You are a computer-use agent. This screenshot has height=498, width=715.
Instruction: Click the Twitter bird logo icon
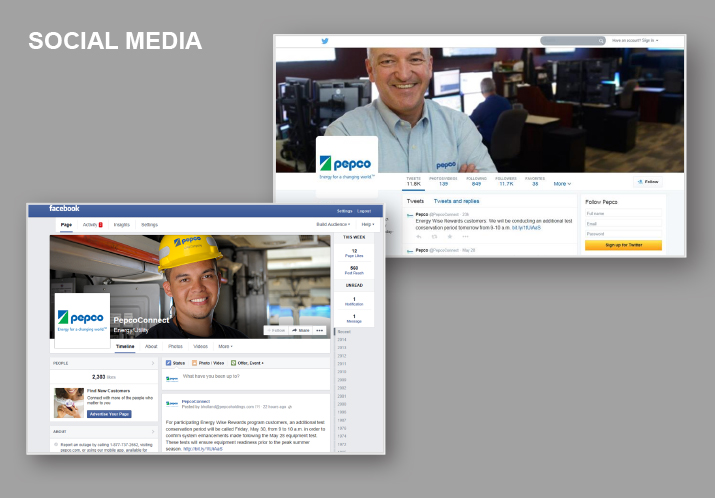pyautogui.click(x=325, y=41)
